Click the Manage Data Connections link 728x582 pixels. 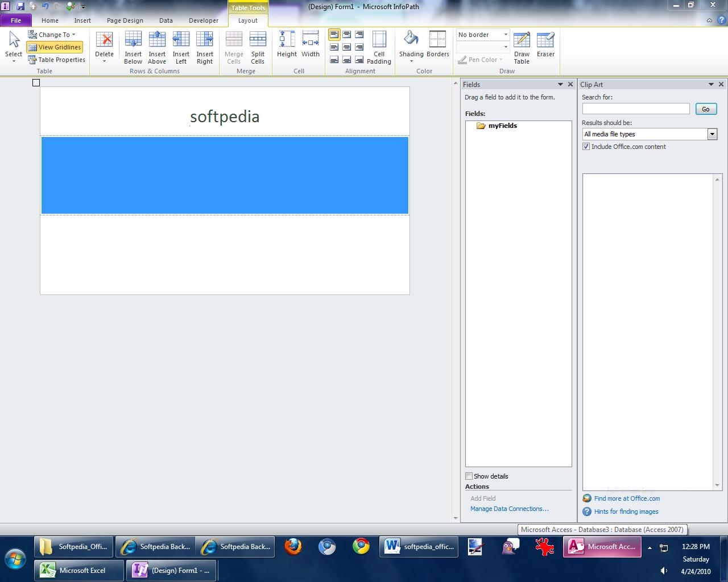[x=509, y=509]
